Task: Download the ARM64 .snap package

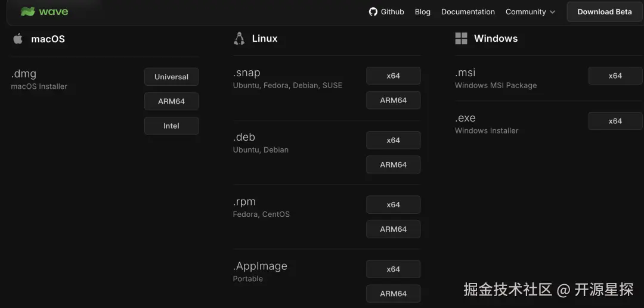Action: (393, 100)
